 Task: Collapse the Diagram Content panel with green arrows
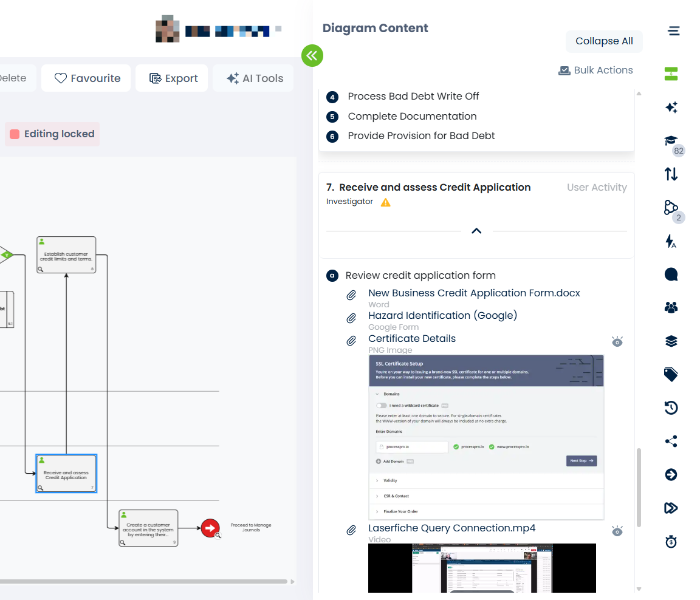[312, 56]
